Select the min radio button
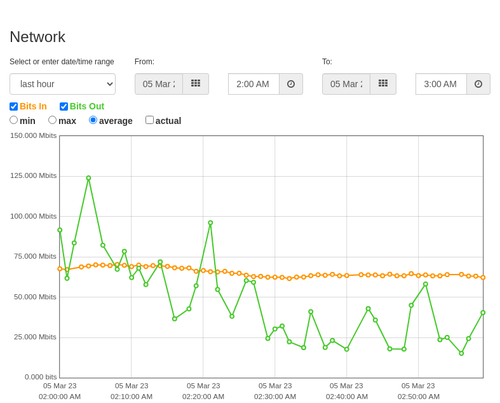This screenshot has height=403, width=500. pos(14,120)
